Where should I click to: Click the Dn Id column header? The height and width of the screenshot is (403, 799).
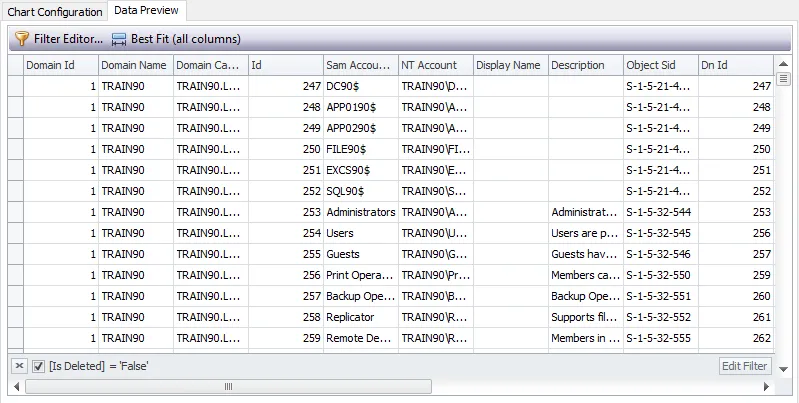coord(736,65)
